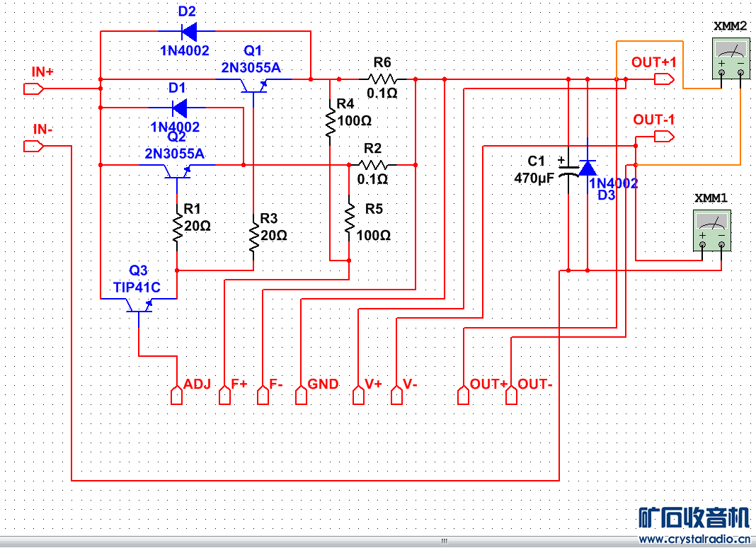Select the R2 0.1Ω resistor

pyautogui.click(x=373, y=165)
